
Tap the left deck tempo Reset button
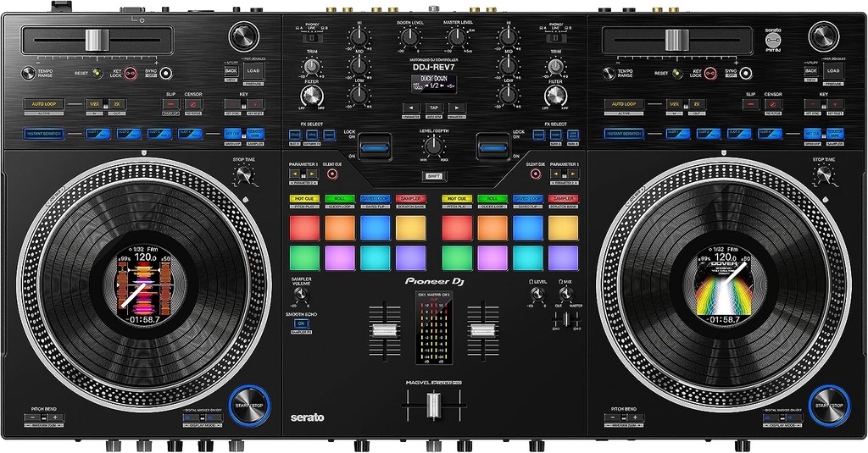97,73
